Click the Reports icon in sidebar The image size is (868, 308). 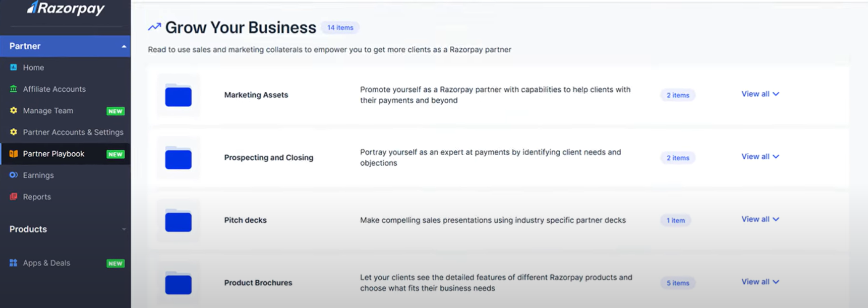13,197
